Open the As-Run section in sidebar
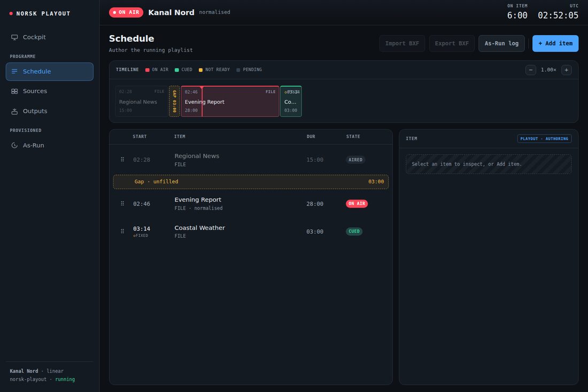 coord(50,145)
